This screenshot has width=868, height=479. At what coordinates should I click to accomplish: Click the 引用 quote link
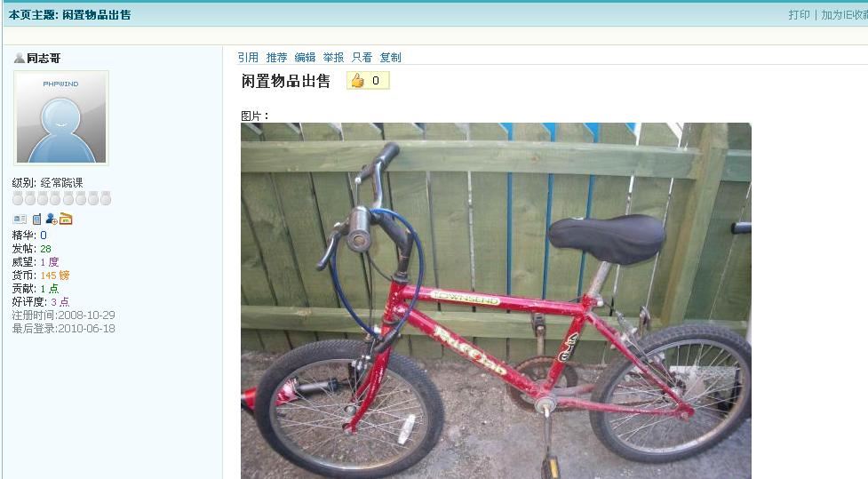tap(248, 57)
